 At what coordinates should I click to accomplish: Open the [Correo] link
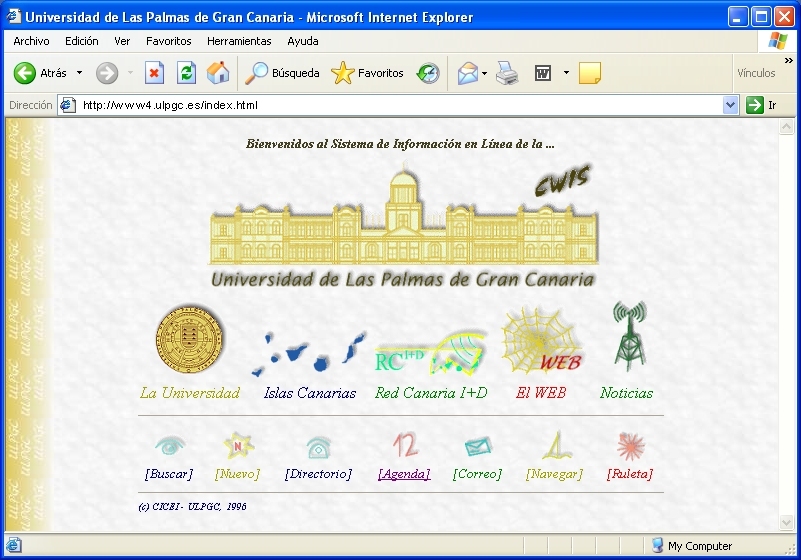point(477,474)
